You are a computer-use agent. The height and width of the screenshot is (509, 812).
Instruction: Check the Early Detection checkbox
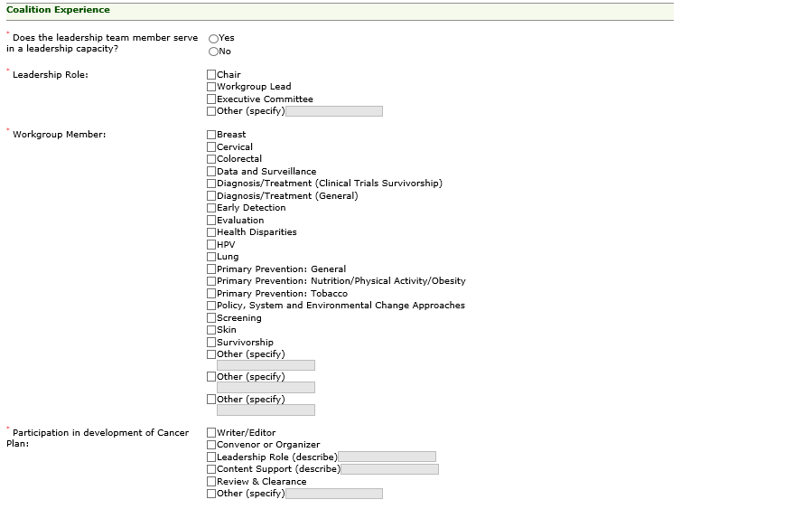(x=212, y=208)
